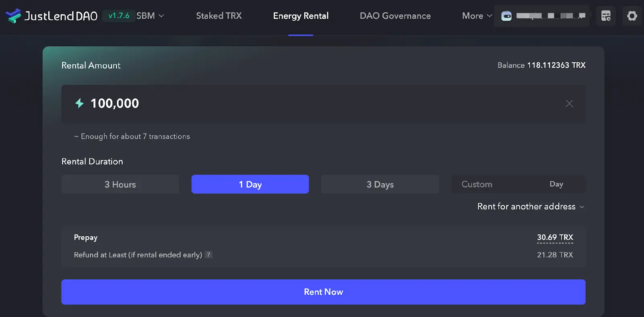Open the SBM market dropdown

[150, 16]
